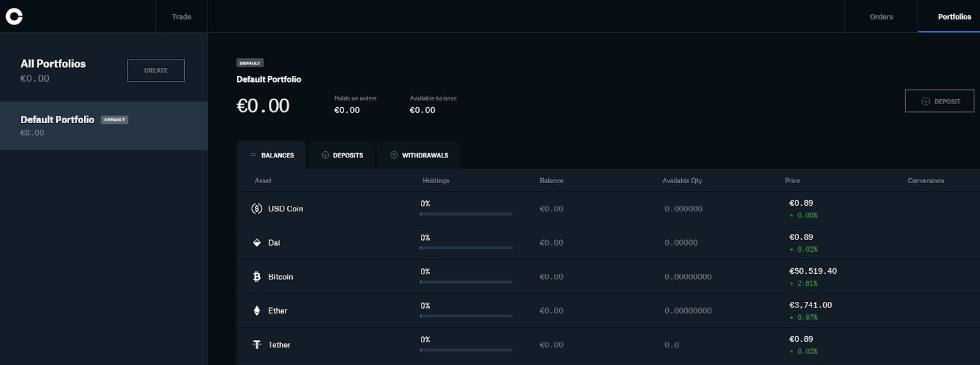Image resolution: width=980 pixels, height=365 pixels.
Task: Click the Bitcoin asset name
Action: point(281,277)
